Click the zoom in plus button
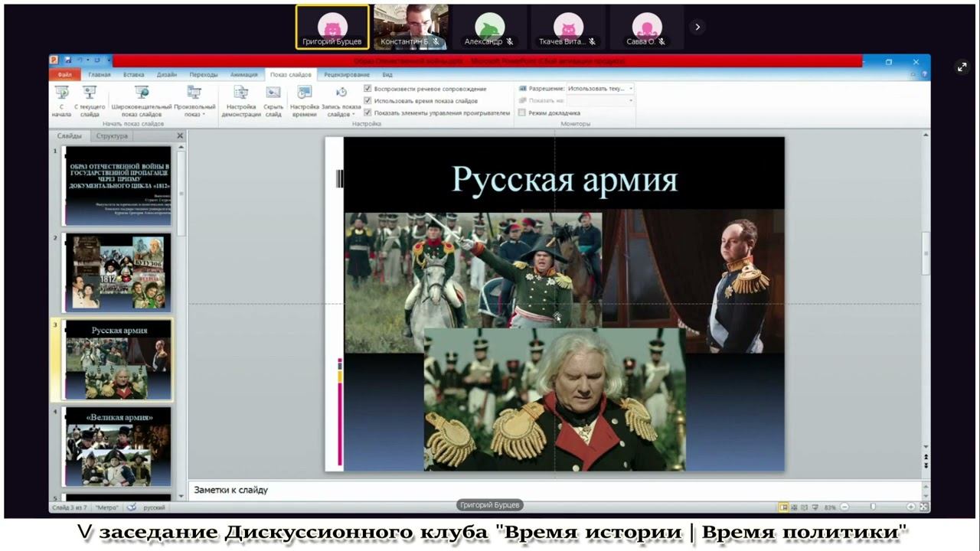Viewport: 980px width, 551px height. [911, 507]
